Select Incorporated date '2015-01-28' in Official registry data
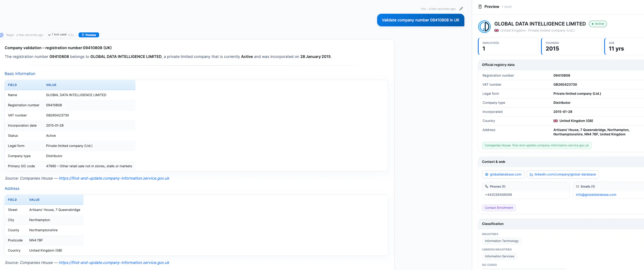The width and height of the screenshot is (644, 270). pos(563,112)
